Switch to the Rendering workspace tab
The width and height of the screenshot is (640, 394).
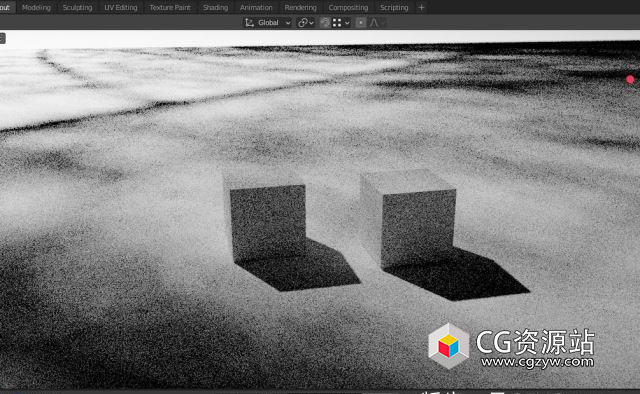tap(300, 7)
